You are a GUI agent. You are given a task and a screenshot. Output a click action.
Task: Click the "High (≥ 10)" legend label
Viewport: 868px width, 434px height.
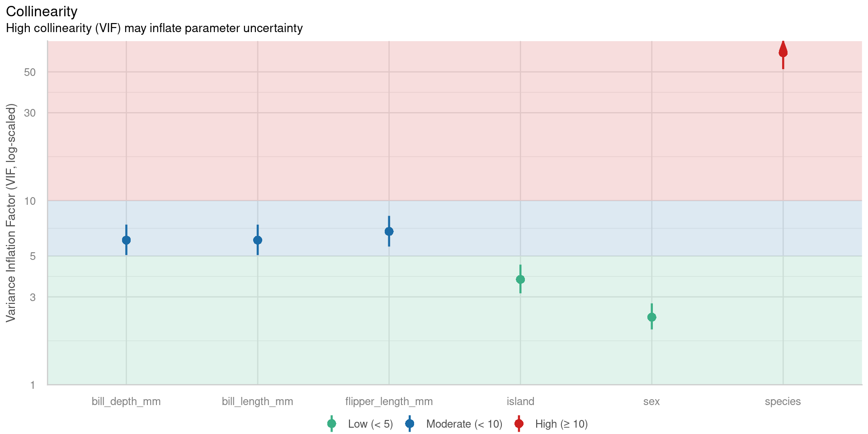pos(561,424)
